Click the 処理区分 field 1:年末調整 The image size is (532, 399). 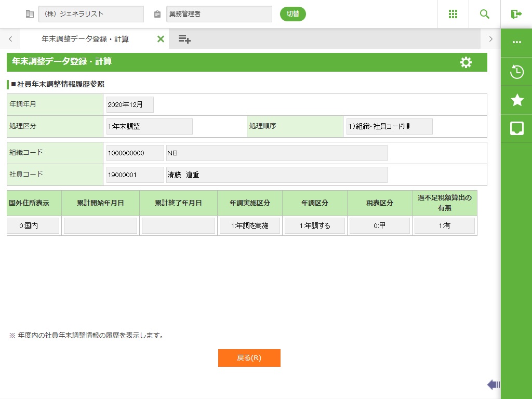[149, 126]
